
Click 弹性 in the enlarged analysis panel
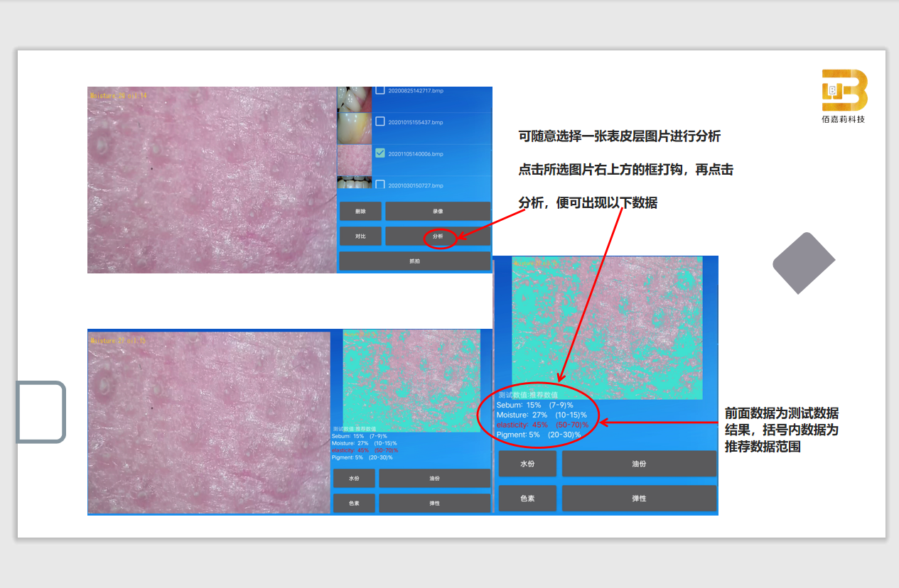(639, 499)
